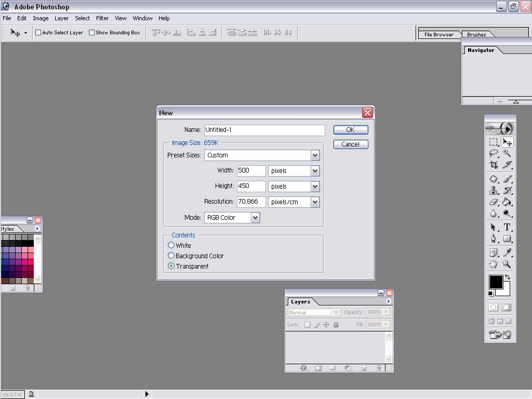Open the File menu
The width and height of the screenshot is (532, 399).
(7, 18)
